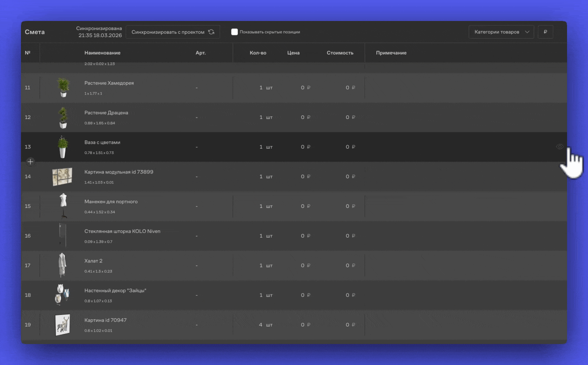The width and height of the screenshot is (588, 365).
Task: Click the Наименование column header
Action: click(102, 53)
